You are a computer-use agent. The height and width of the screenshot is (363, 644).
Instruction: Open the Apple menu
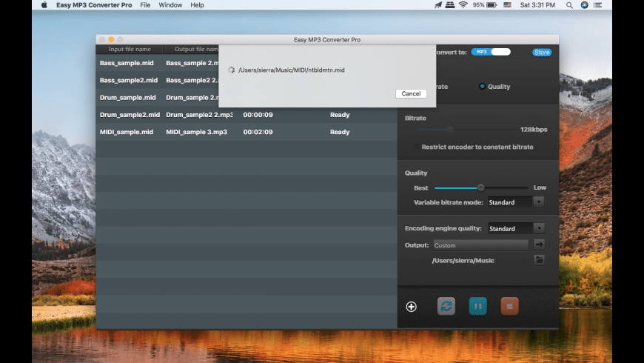click(x=44, y=5)
